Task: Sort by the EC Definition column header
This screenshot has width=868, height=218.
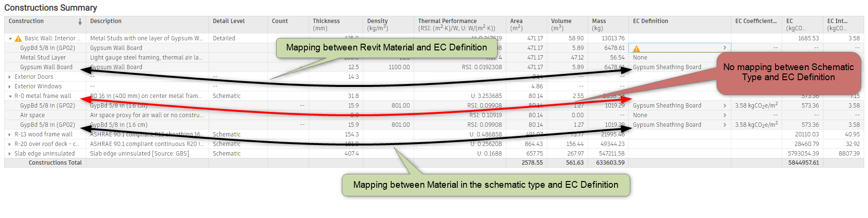Action: coord(680,24)
